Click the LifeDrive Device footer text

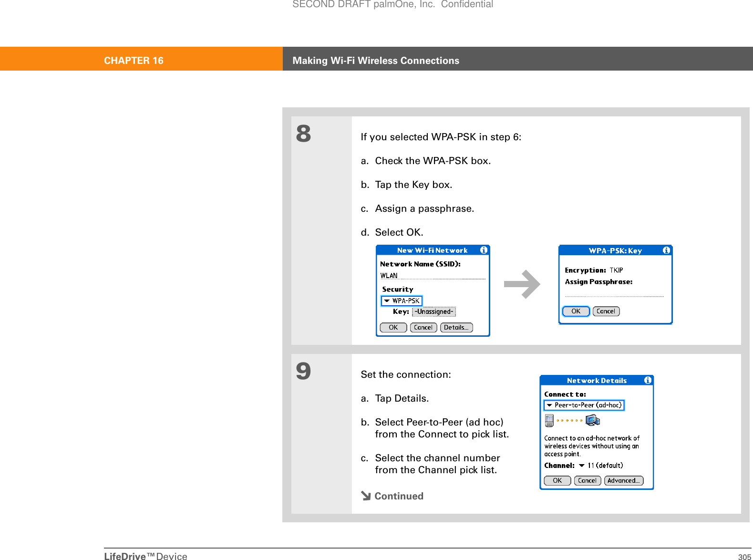pyautogui.click(x=145, y=556)
